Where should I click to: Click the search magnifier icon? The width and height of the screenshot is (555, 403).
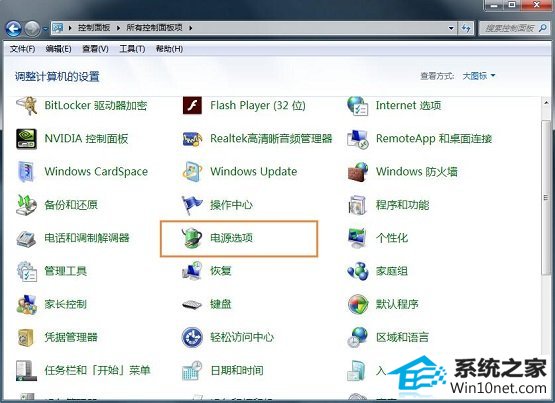543,28
